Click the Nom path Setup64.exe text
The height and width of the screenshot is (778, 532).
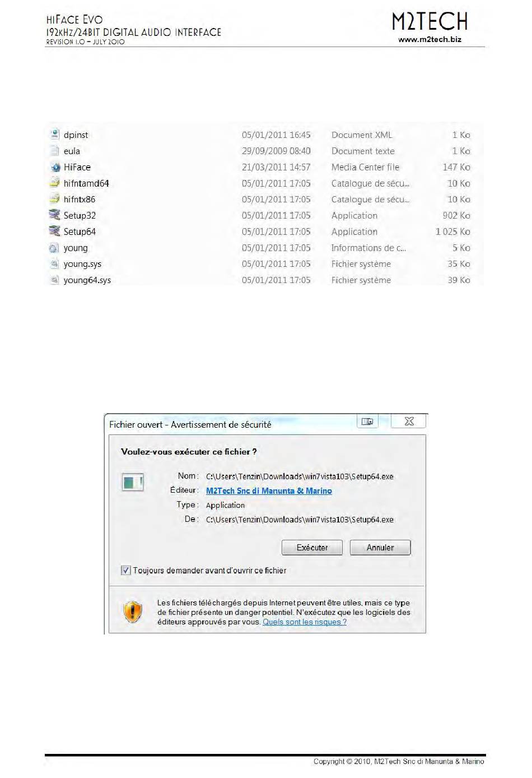click(300, 476)
